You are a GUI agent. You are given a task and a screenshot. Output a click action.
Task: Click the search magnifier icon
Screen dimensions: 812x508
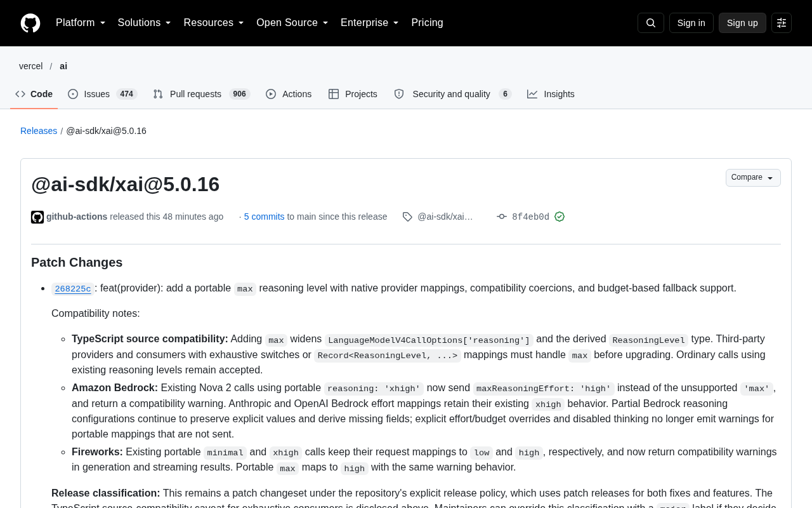tap(651, 23)
